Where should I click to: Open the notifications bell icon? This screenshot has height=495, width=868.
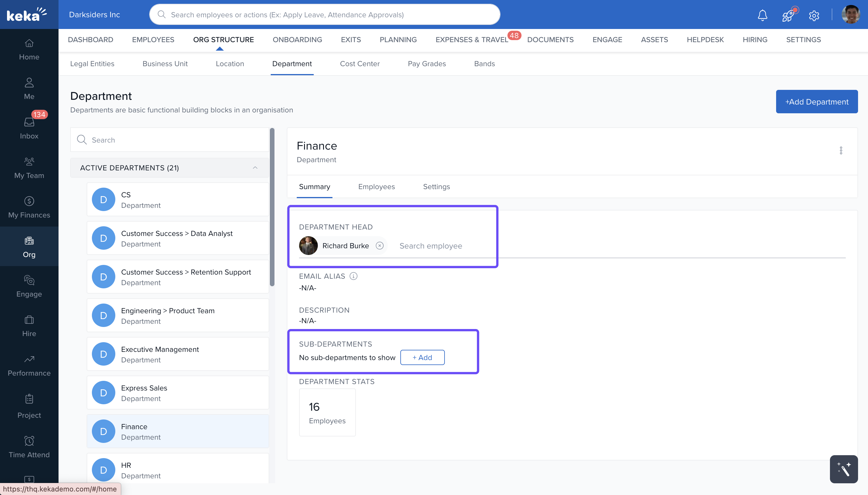[x=762, y=15]
